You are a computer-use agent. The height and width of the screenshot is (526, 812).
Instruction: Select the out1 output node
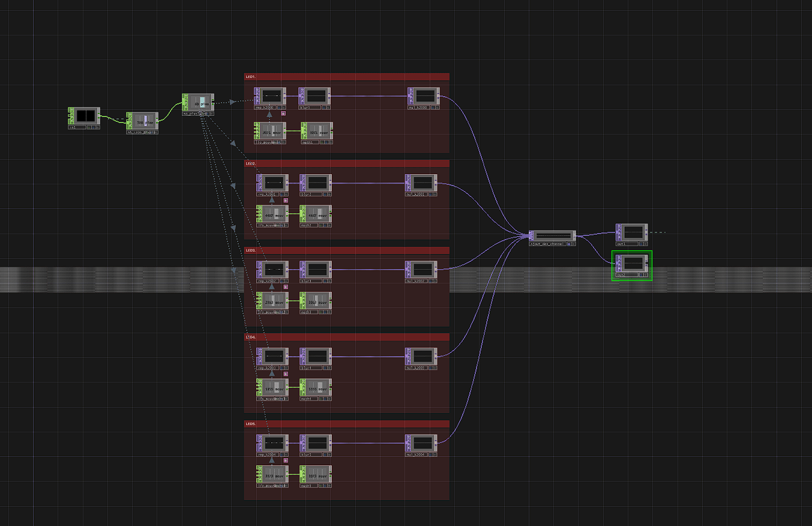pyautogui.click(x=632, y=232)
